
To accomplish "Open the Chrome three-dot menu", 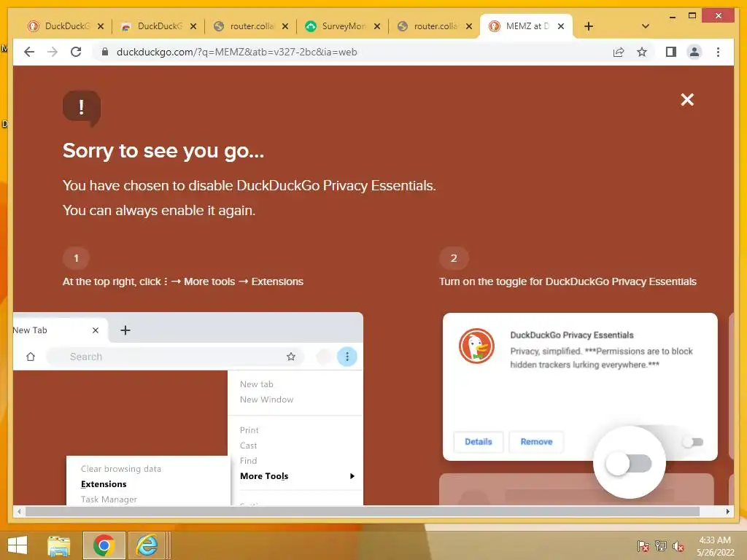I will pos(718,52).
